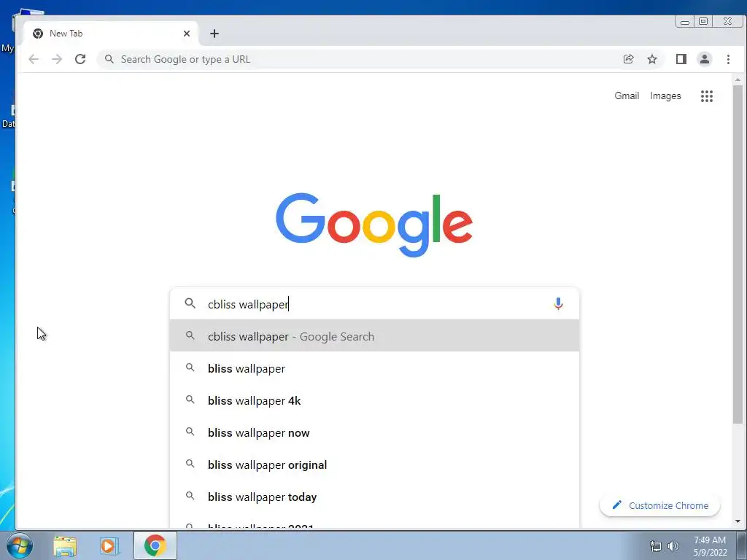
Task: Pick the 'bliss wallpaper' suggestion
Action: tap(374, 368)
